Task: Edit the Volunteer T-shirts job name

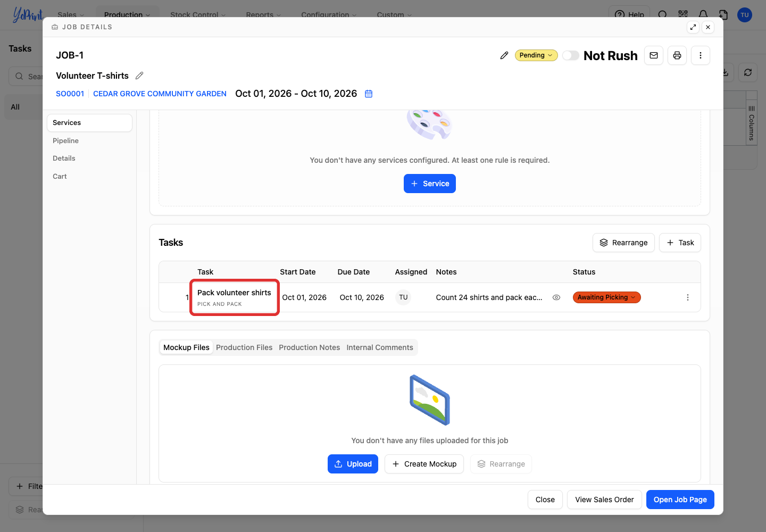Action: [139, 76]
